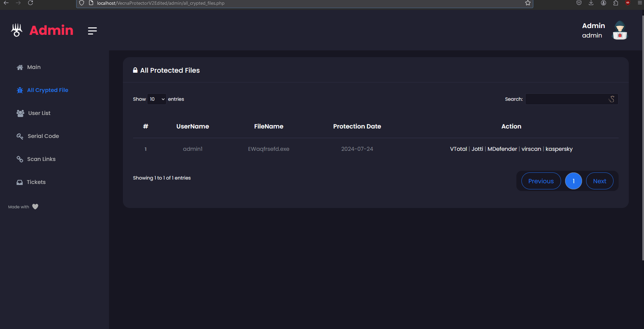Image resolution: width=644 pixels, height=329 pixels.
Task: Click the Admin logo icon
Action: click(17, 30)
